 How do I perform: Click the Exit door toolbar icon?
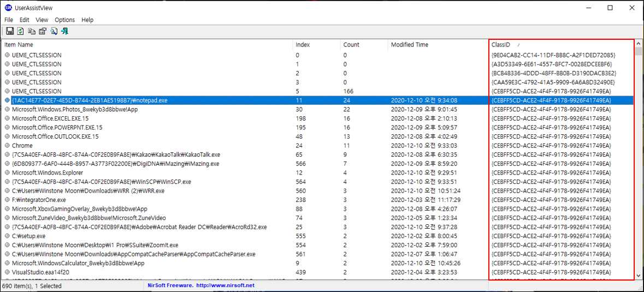65,31
